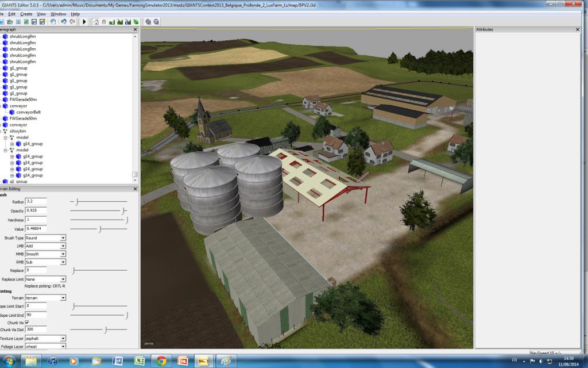Start the game with the Play arrow icon
588x368 pixels.
point(84,22)
